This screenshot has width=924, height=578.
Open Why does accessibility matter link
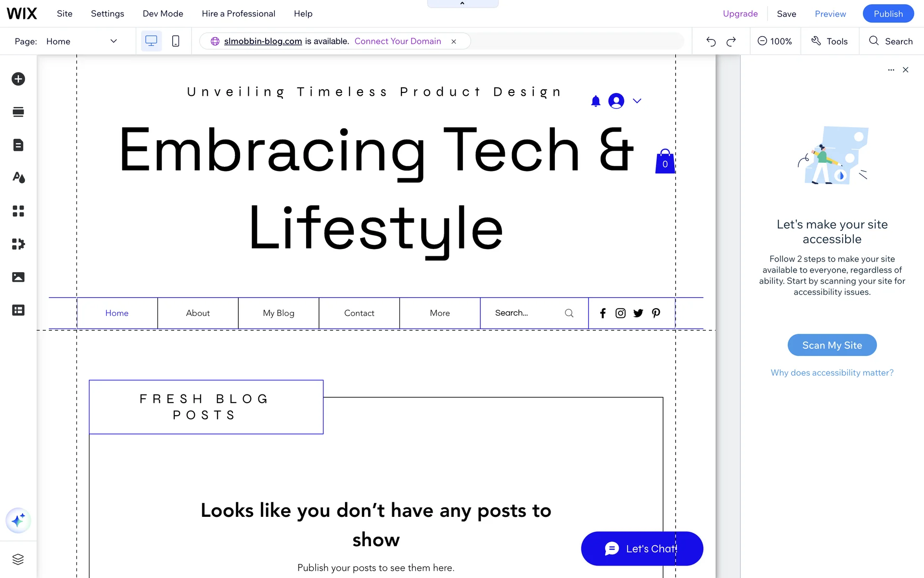832,373
